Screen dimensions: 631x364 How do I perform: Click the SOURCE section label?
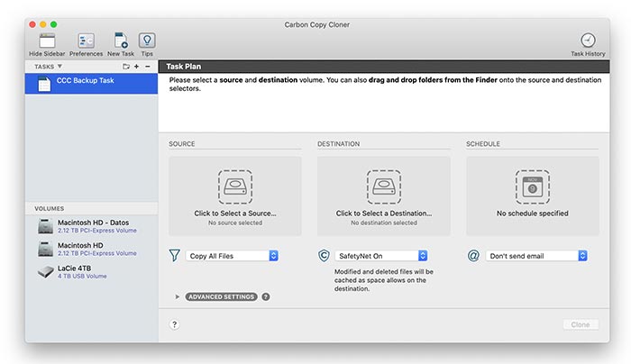(182, 143)
